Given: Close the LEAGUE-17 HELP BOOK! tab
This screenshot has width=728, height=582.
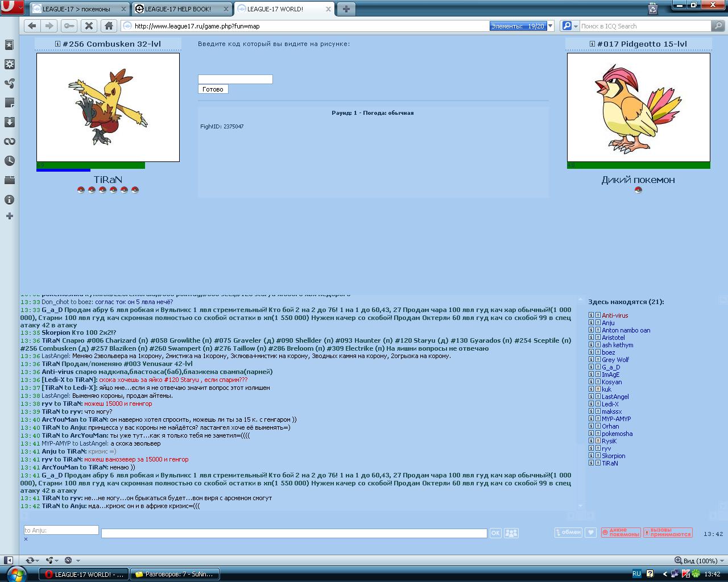Looking at the screenshot, I should pyautogui.click(x=226, y=9).
